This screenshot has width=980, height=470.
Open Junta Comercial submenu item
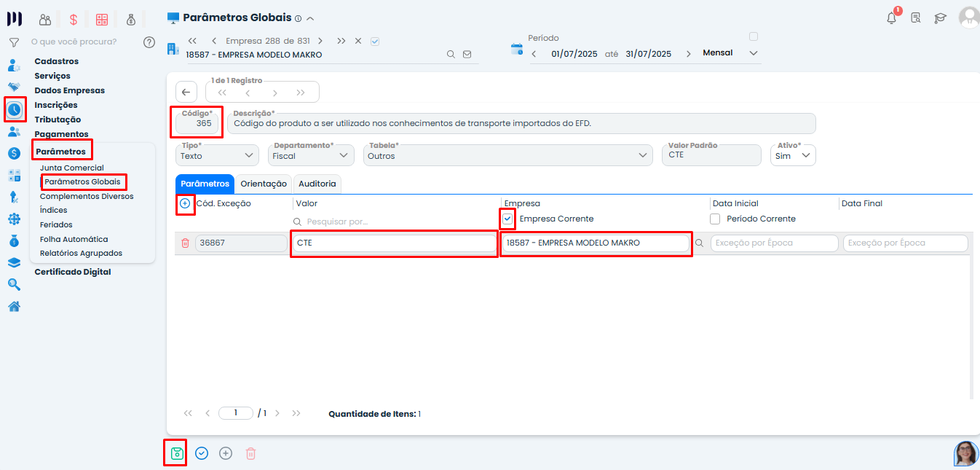72,168
